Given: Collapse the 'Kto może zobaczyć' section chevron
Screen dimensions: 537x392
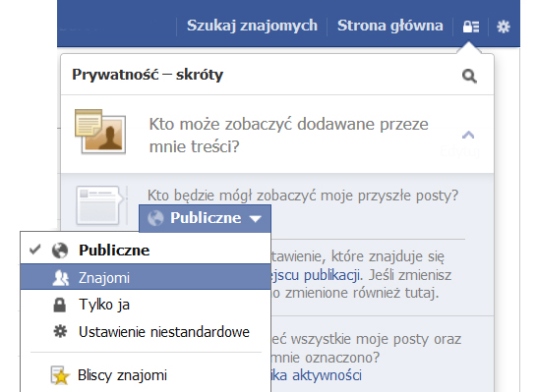Looking at the screenshot, I should pos(468,135).
